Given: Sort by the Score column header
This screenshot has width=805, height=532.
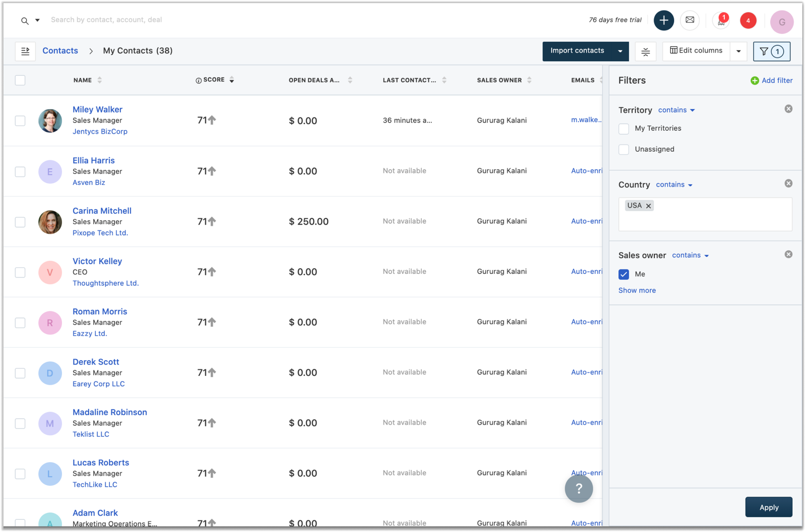Looking at the screenshot, I should point(214,80).
